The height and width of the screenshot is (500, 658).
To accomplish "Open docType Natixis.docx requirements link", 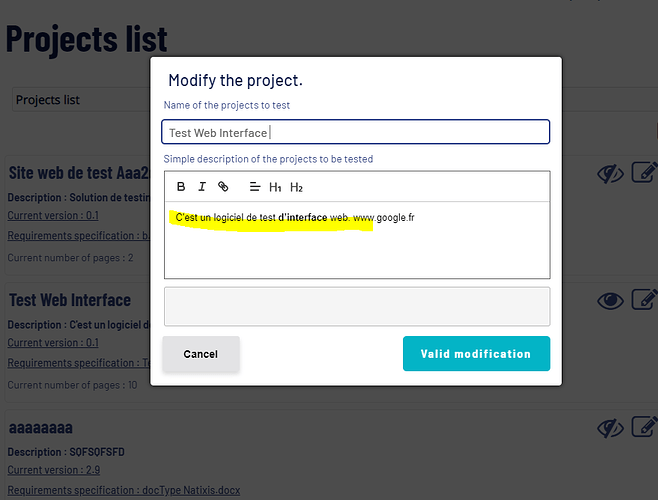I will (124, 490).
